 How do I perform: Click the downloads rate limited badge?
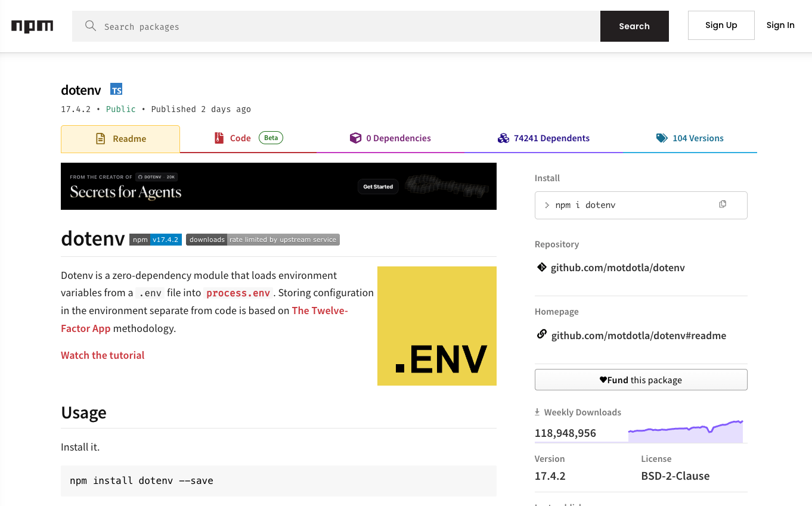tap(263, 240)
